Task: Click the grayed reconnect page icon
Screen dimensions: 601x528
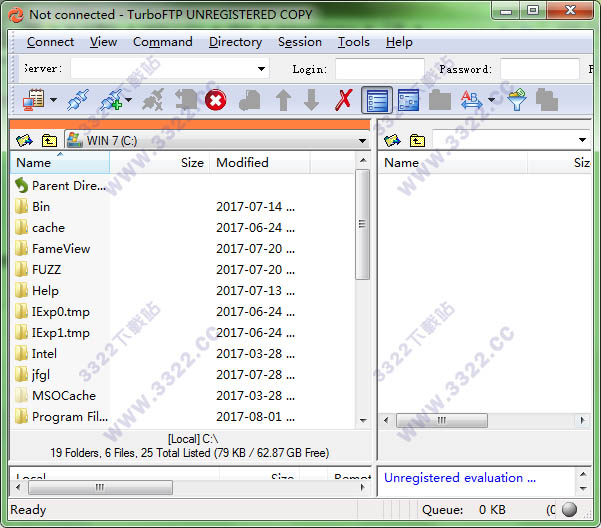Action: tap(186, 100)
